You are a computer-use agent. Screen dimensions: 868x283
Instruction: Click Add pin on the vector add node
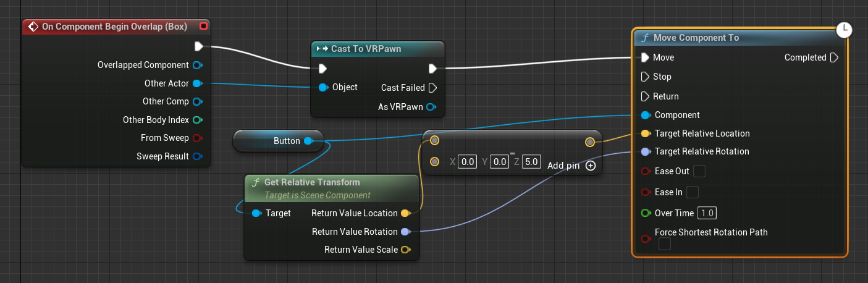[590, 165]
